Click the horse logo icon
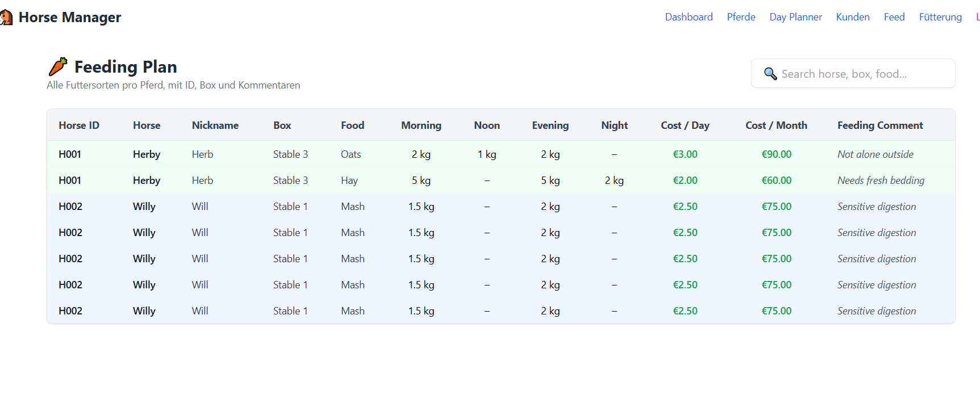The height and width of the screenshot is (420, 980). 6,18
